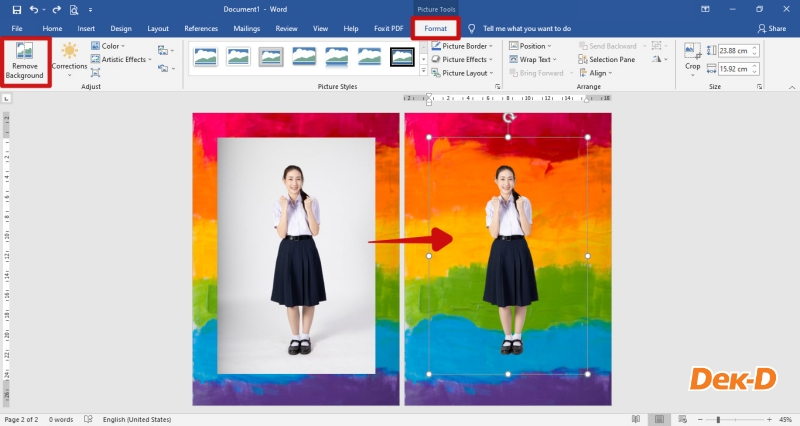Expand the Picture Border dropdown
The width and height of the screenshot is (800, 426).
click(465, 46)
